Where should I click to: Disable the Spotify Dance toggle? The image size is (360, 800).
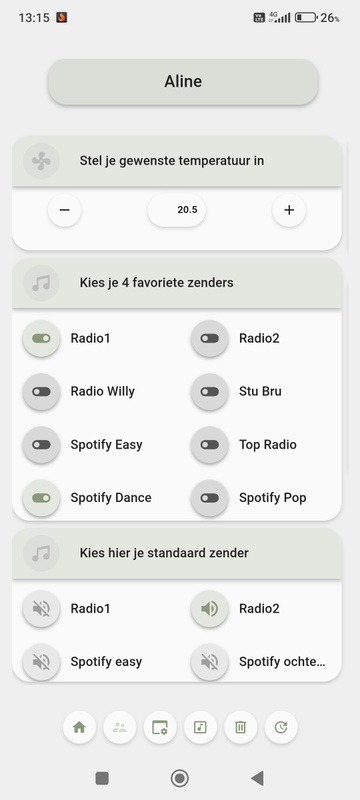pos(41,497)
